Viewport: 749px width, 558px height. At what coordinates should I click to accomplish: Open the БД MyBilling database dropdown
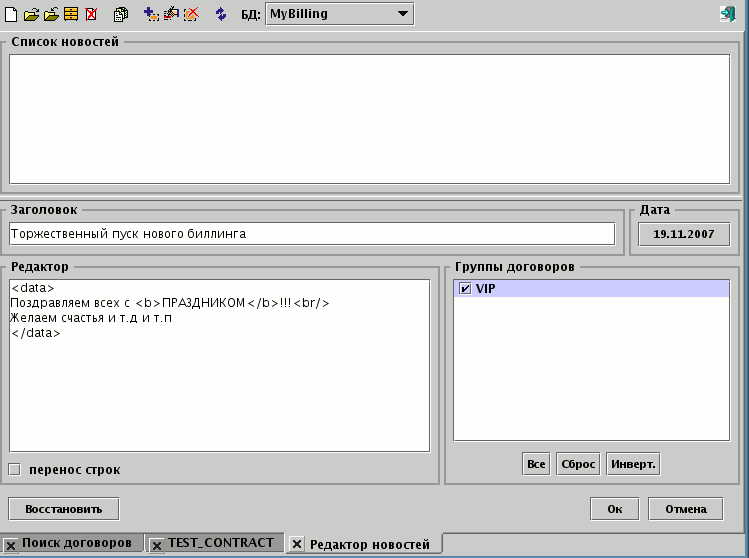click(340, 14)
